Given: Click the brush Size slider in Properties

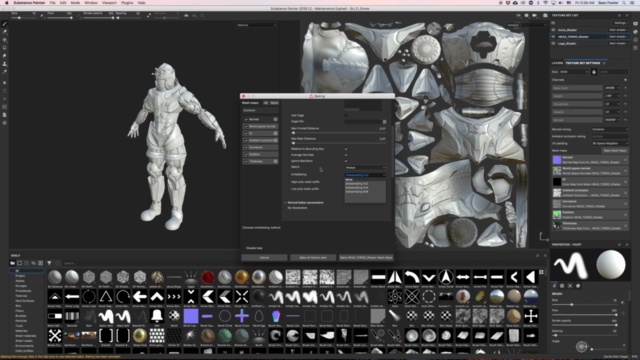Looking at the screenshot, I should (584, 304).
